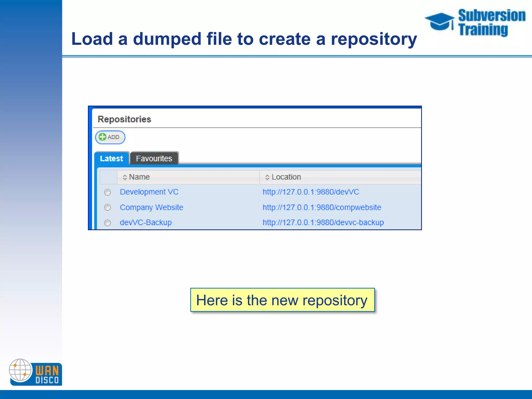Image resolution: width=532 pixels, height=399 pixels.
Task: Click the devvc-backup location URL
Action: pos(323,222)
